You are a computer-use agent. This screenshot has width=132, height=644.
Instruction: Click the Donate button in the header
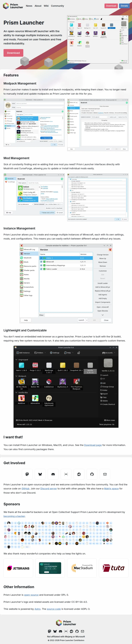pos(124,6)
